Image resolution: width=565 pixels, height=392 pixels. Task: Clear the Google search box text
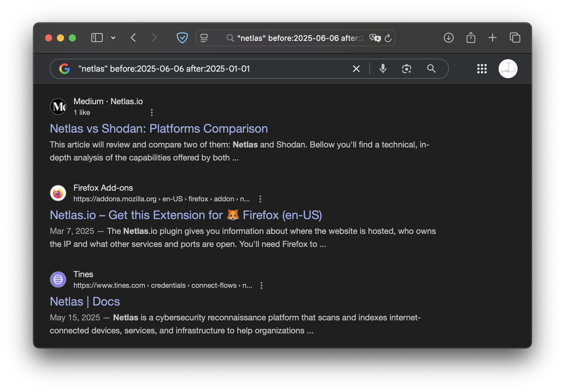click(356, 69)
